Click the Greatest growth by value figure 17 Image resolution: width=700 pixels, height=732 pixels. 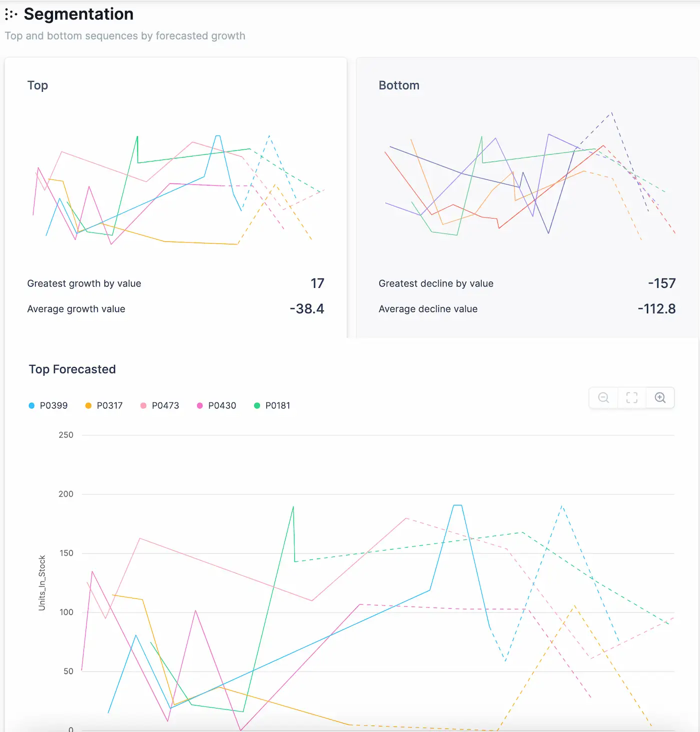pos(318,283)
